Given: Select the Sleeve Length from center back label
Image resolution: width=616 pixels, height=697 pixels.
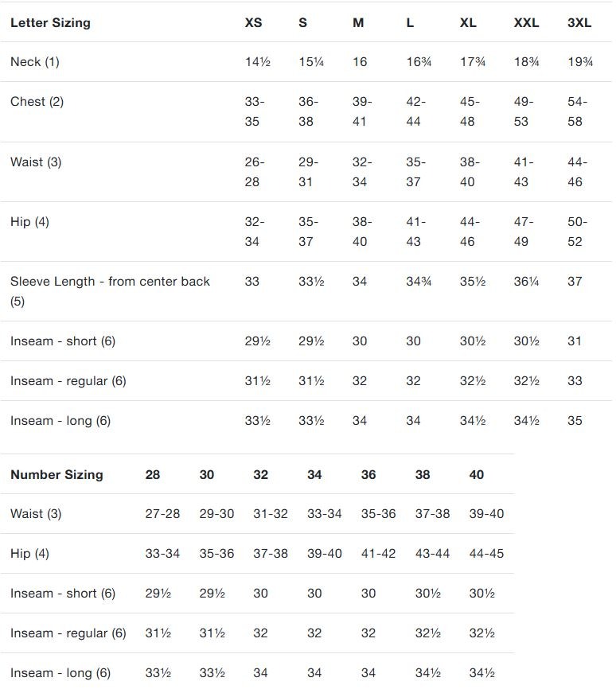Looking at the screenshot, I should pyautogui.click(x=110, y=291).
